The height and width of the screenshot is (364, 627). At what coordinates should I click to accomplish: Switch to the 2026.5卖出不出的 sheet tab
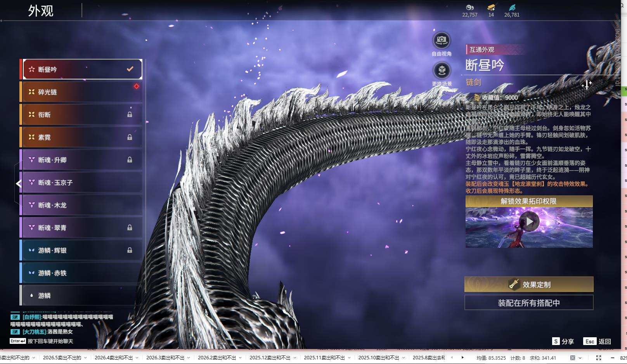62,358
